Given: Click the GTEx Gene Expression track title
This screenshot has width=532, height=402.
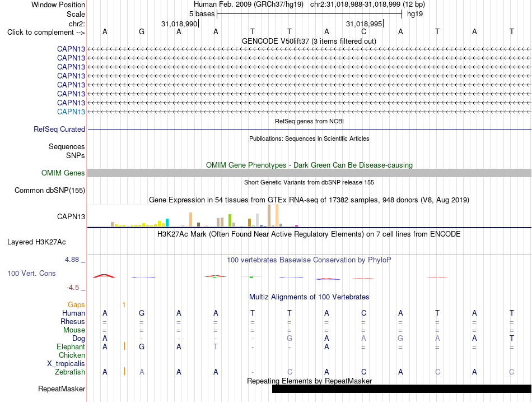Looking at the screenshot, I should (x=309, y=200).
